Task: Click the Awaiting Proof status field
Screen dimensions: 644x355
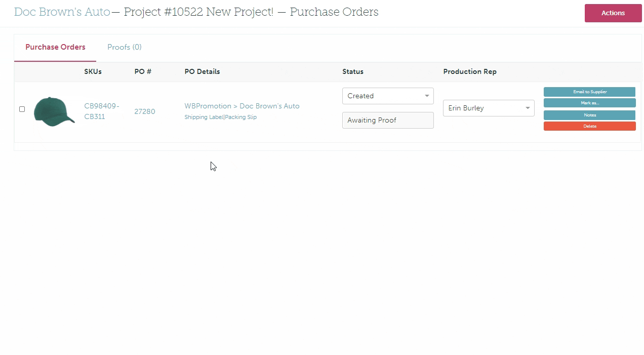Action: pyautogui.click(x=388, y=120)
